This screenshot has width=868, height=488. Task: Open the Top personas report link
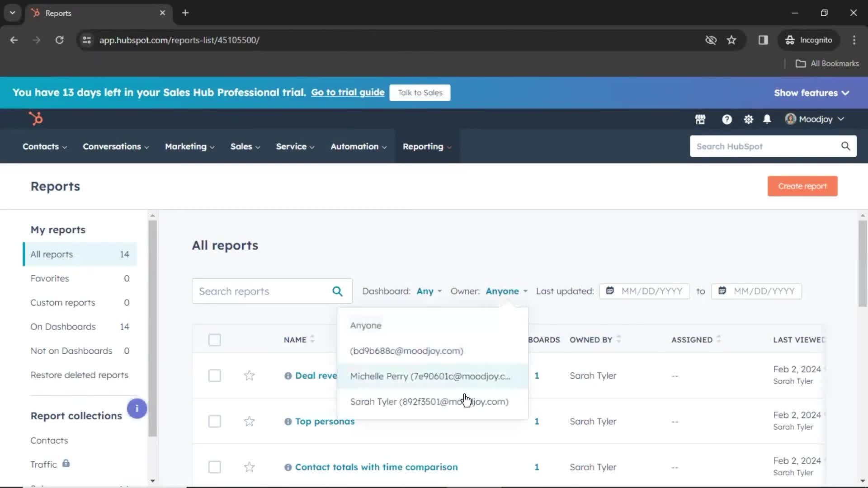(x=325, y=422)
